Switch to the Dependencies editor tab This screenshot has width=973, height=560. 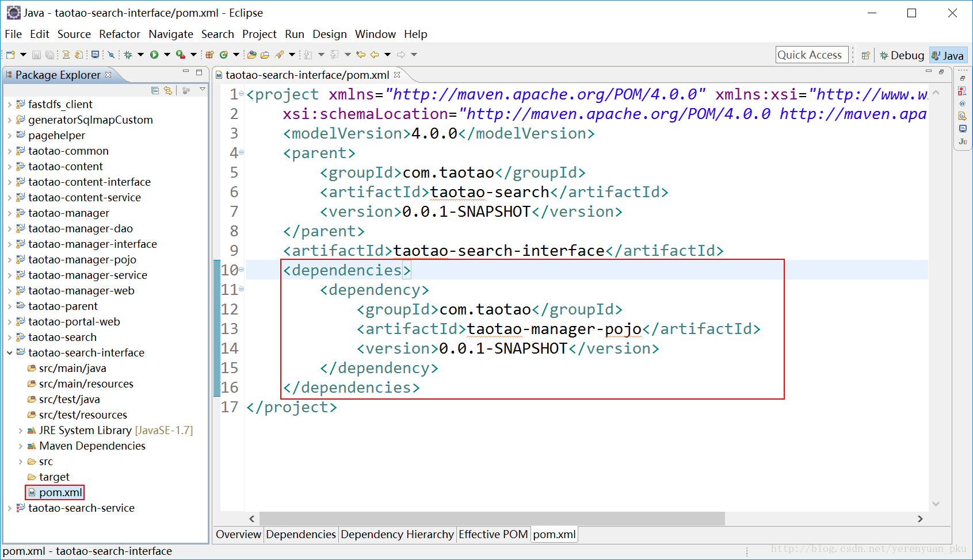[x=301, y=535]
